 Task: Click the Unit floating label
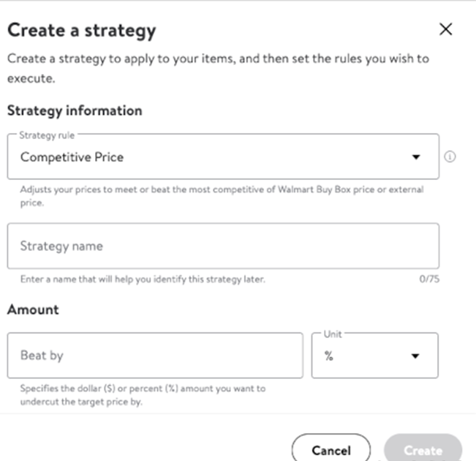coord(333,334)
